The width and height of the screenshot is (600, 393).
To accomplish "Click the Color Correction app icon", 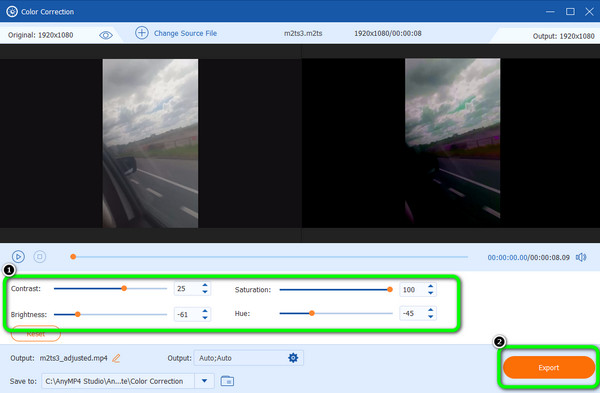I will click(x=12, y=11).
